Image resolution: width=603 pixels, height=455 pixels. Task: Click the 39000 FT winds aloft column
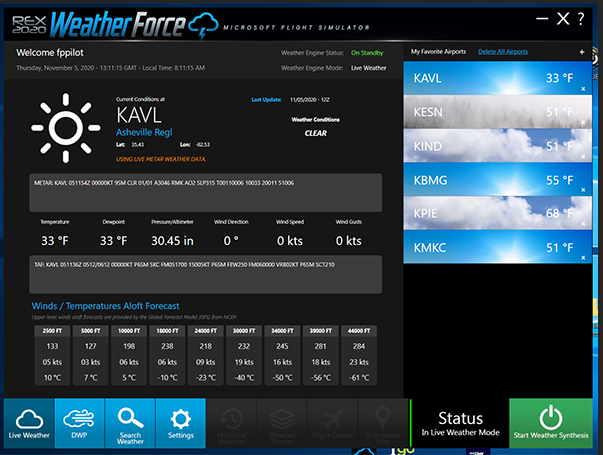point(320,355)
